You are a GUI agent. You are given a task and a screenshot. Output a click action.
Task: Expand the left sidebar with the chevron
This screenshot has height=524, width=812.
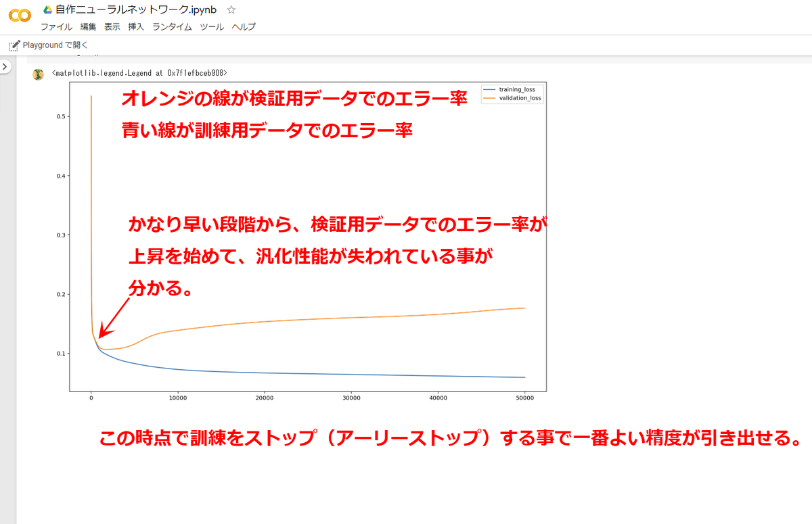point(4,67)
